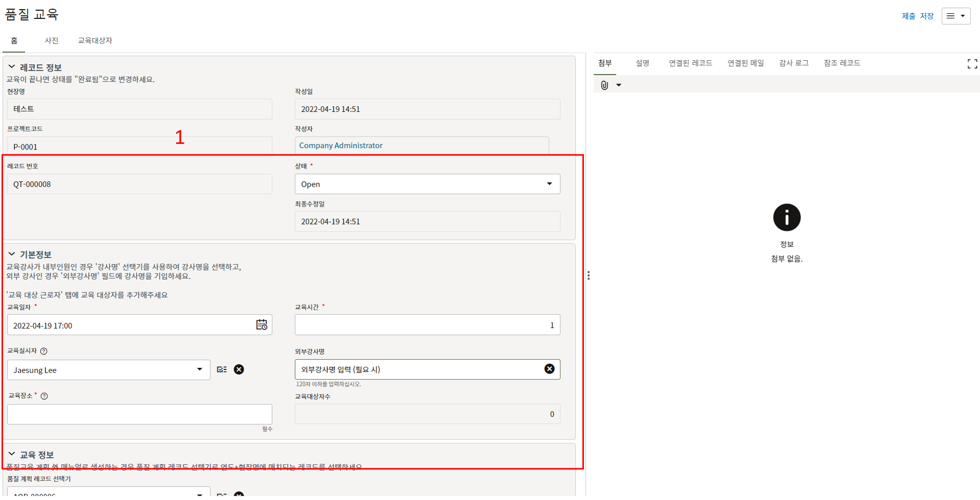Click the 저장 save link
980x500 pixels.
[x=926, y=16]
